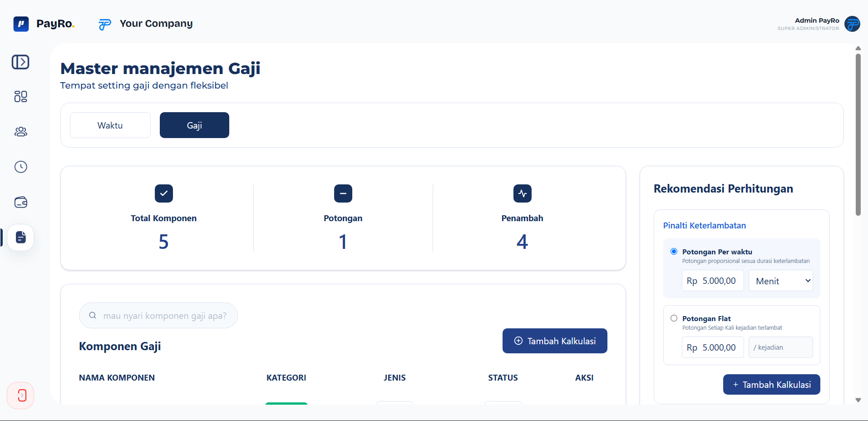Switch to the Gaji tab
This screenshot has width=868, height=421.
click(194, 125)
